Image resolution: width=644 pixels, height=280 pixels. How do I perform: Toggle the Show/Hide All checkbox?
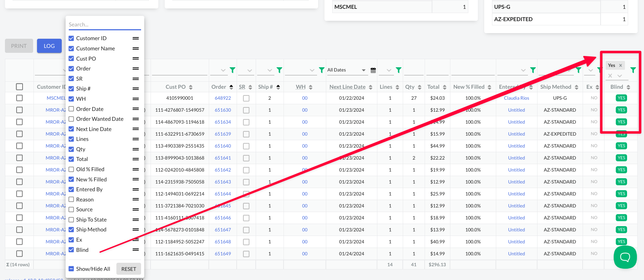pyautogui.click(x=71, y=269)
